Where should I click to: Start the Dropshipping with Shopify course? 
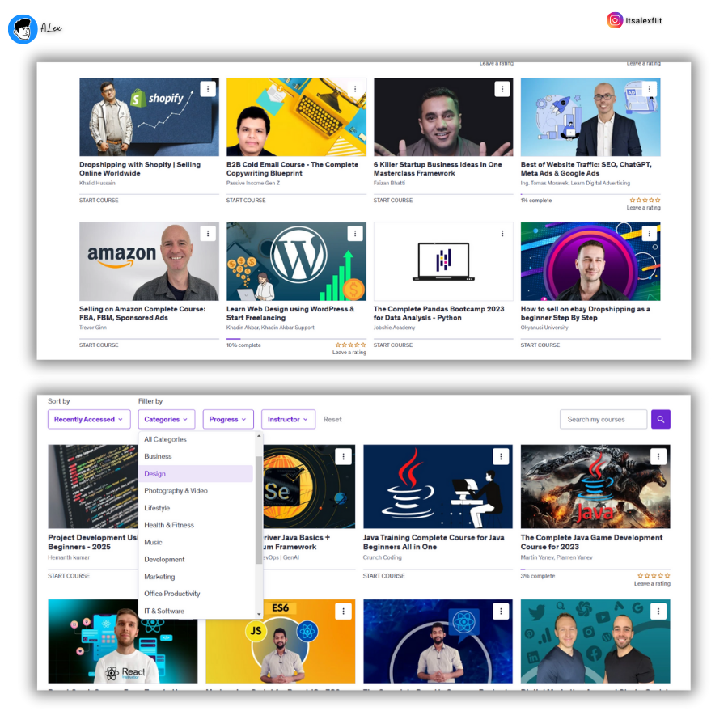coord(99,201)
